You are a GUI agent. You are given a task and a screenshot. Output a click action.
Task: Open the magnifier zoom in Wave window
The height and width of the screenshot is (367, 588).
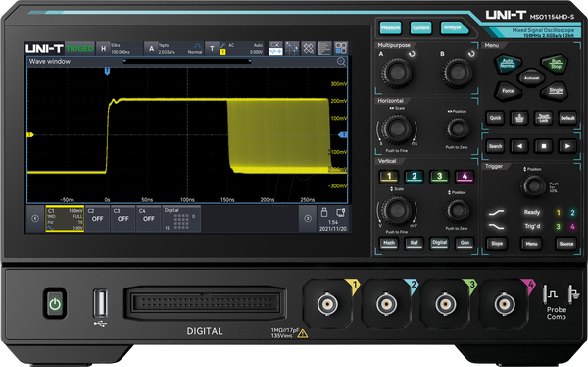pos(341,62)
